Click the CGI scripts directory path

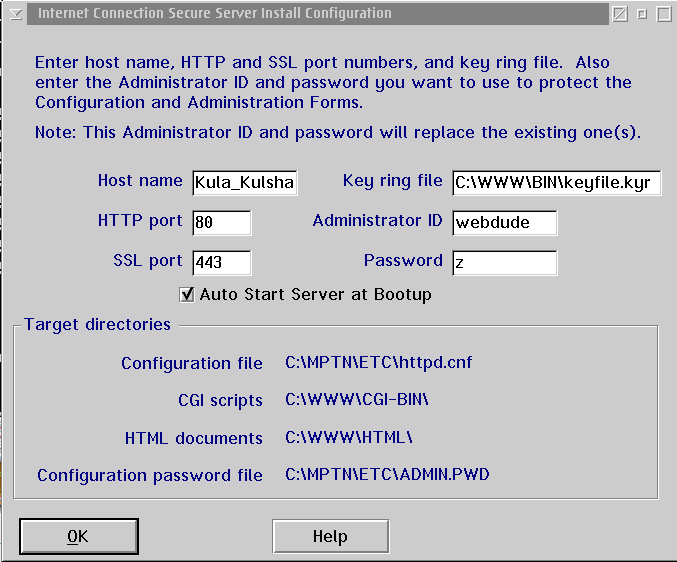[356, 400]
